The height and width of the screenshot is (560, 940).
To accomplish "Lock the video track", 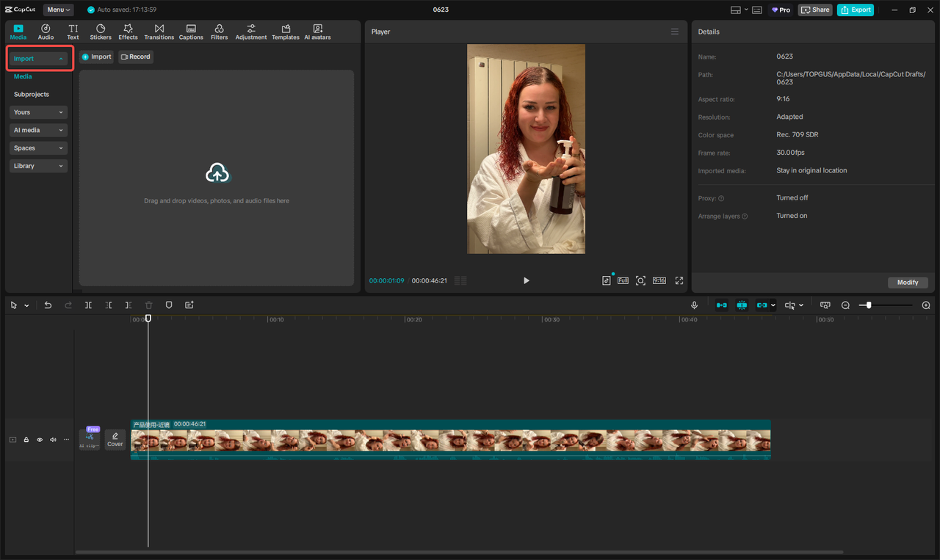I will tap(26, 439).
